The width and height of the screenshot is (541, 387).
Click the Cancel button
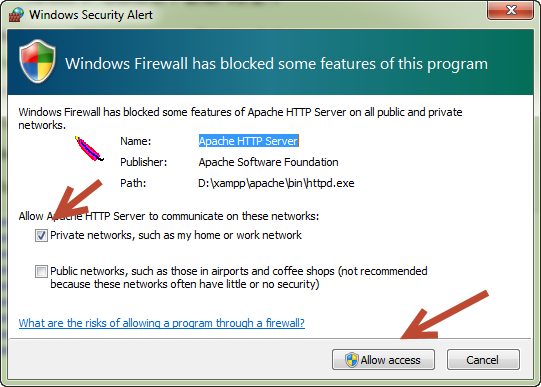483,360
